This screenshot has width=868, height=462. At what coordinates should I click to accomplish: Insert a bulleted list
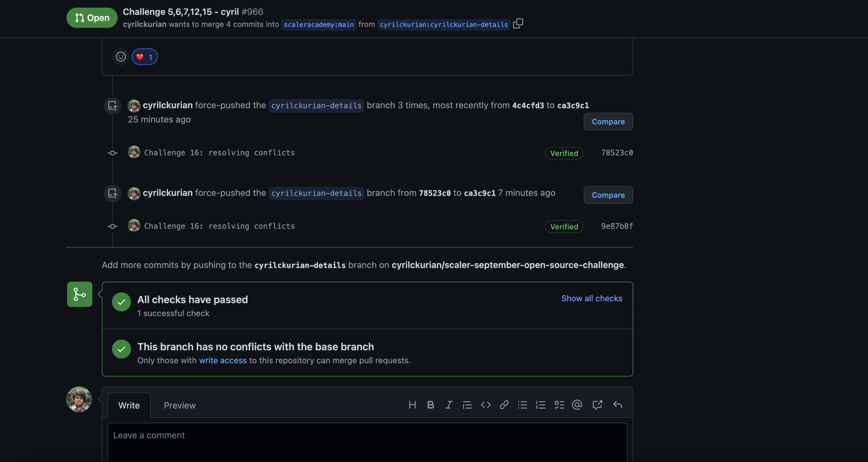pos(522,405)
